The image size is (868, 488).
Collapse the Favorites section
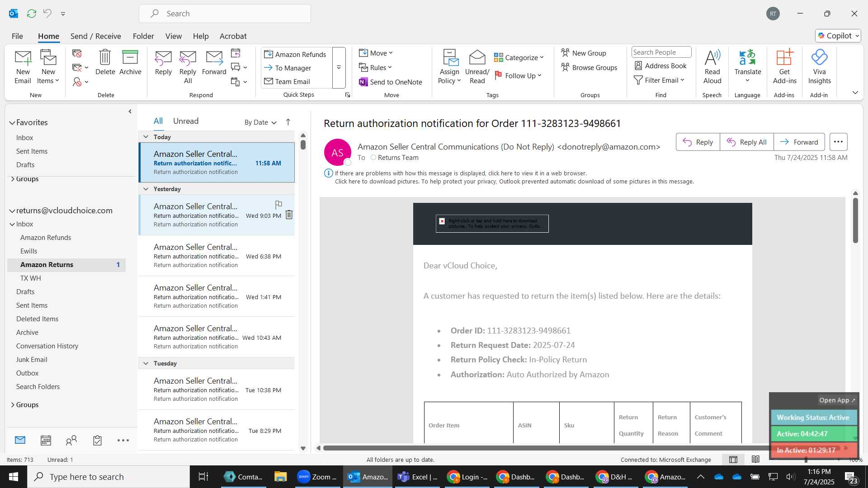point(12,122)
